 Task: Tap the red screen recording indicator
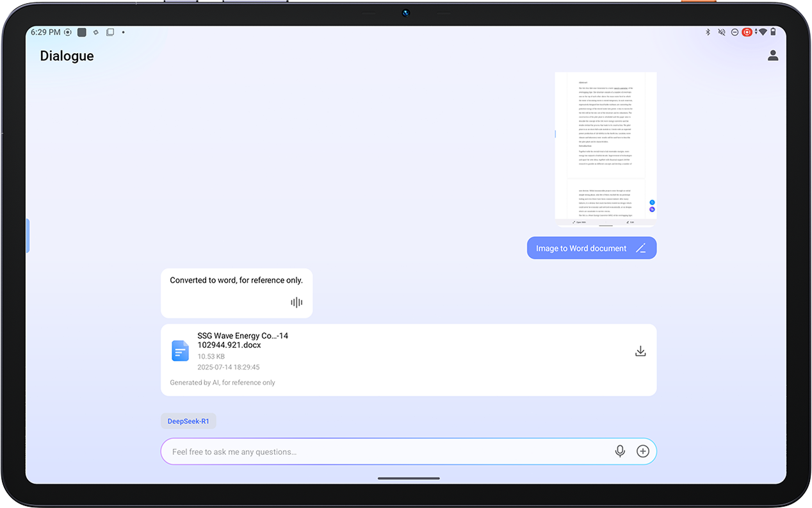[x=747, y=32]
